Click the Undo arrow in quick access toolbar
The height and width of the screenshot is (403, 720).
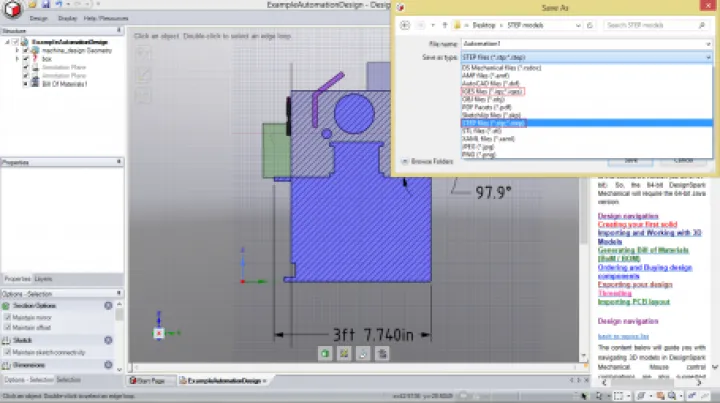[x=59, y=5]
